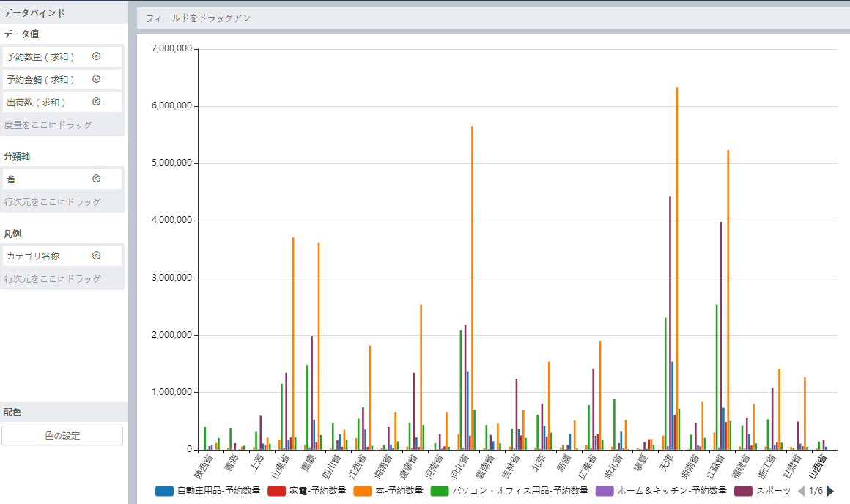
Task: Click the 山東省 axis label
Action: [x=281, y=466]
